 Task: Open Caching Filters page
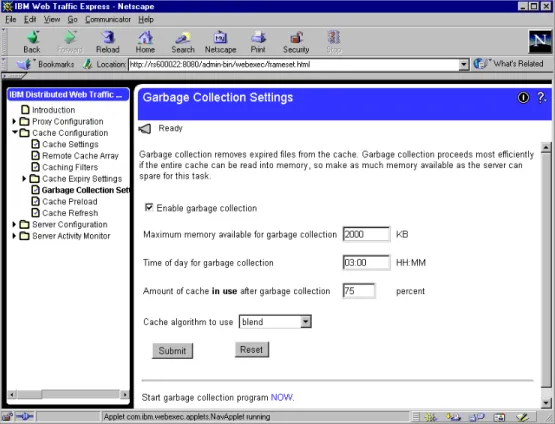70,167
